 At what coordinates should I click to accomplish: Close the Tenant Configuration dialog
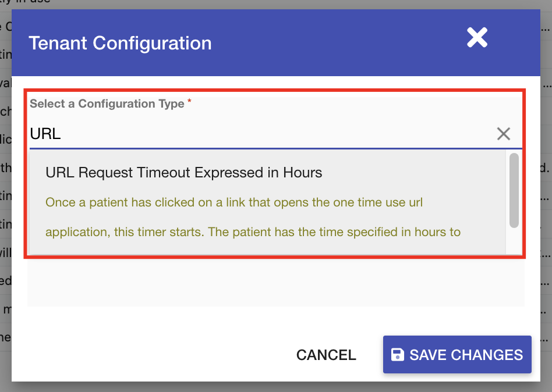click(477, 38)
